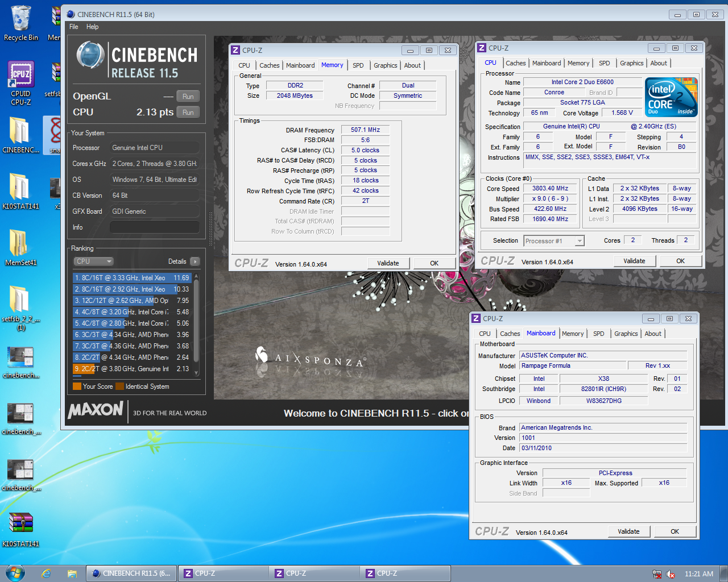The width and height of the screenshot is (728, 582).
Task: Click the Info input field in Cinebench
Action: pos(154,227)
